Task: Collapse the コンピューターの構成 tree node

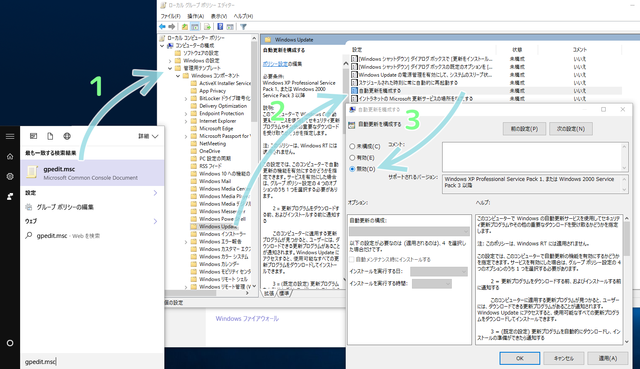Action: [162, 45]
